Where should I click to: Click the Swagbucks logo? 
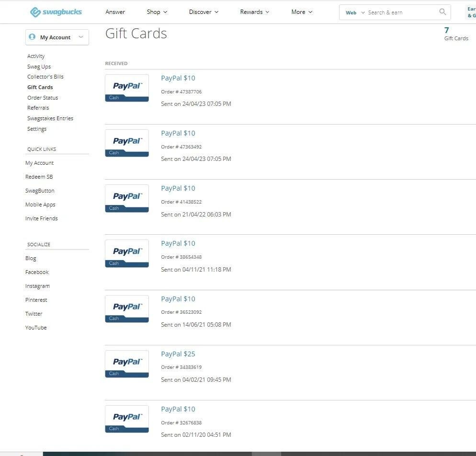click(56, 12)
